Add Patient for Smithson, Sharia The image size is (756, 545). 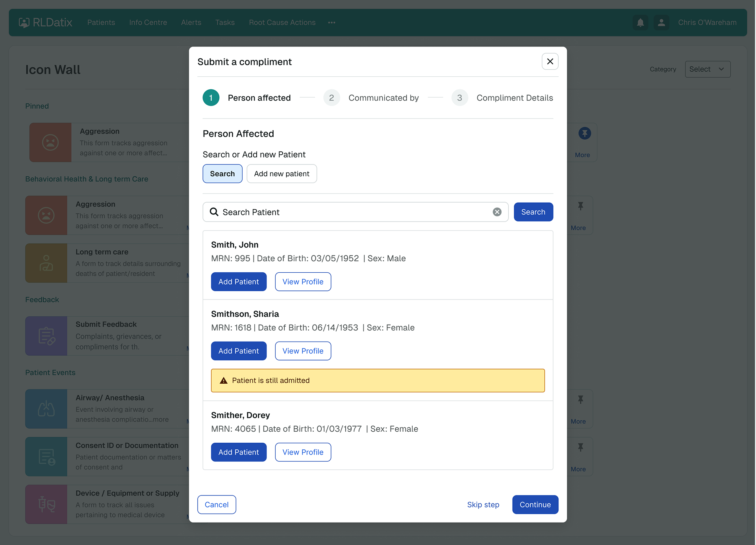(239, 351)
